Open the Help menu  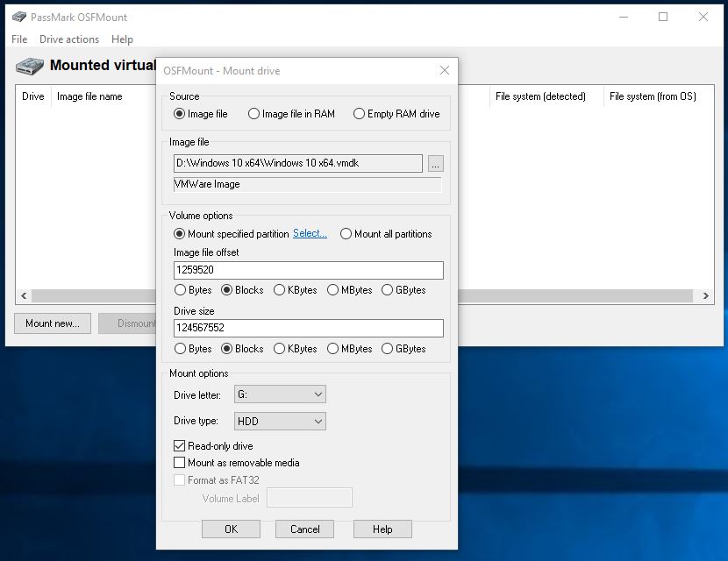122,39
